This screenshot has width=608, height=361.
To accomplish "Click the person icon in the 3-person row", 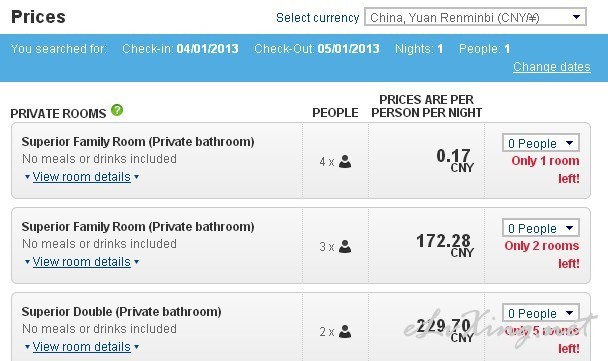I will click(345, 246).
